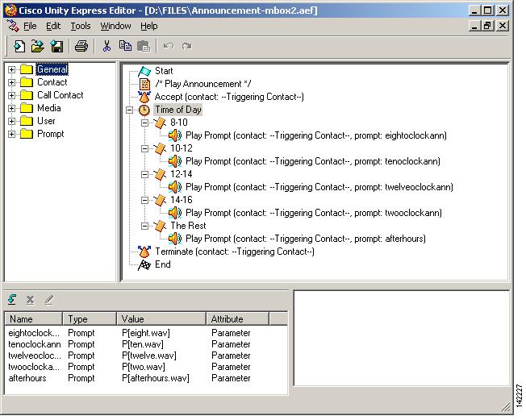
Task: Sort variables by Name column header
Action: click(34, 318)
